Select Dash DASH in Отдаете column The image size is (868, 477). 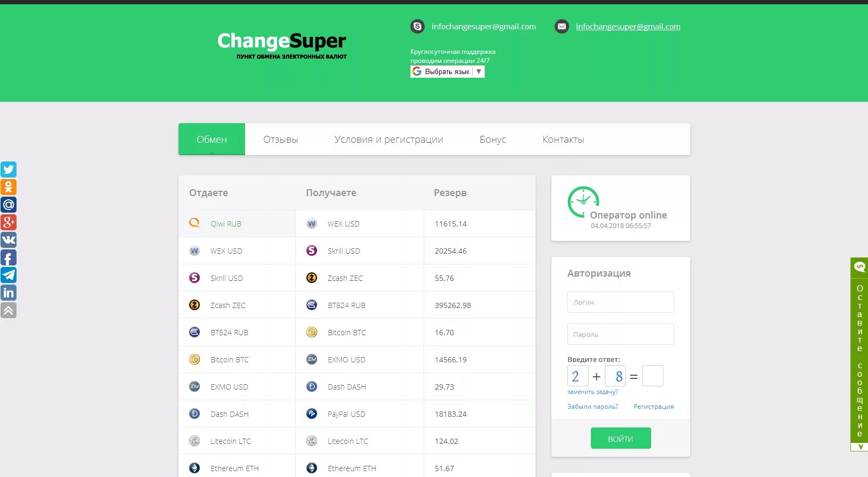pos(237,414)
